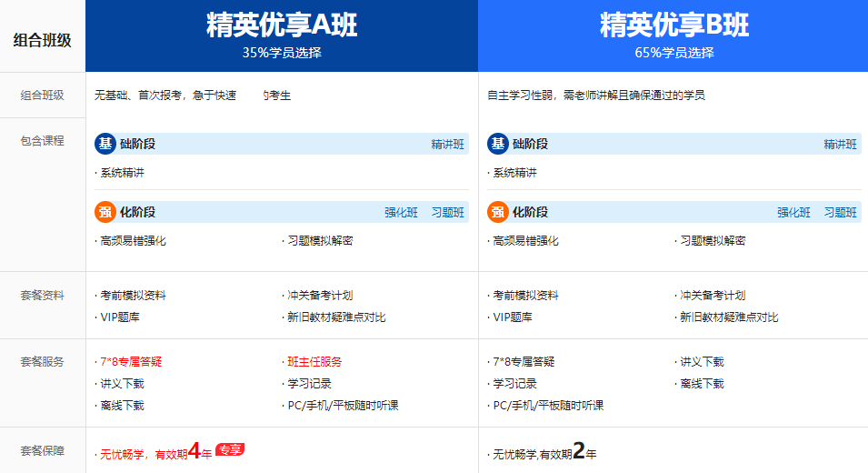Click 套餐保障 row label

tap(43, 451)
